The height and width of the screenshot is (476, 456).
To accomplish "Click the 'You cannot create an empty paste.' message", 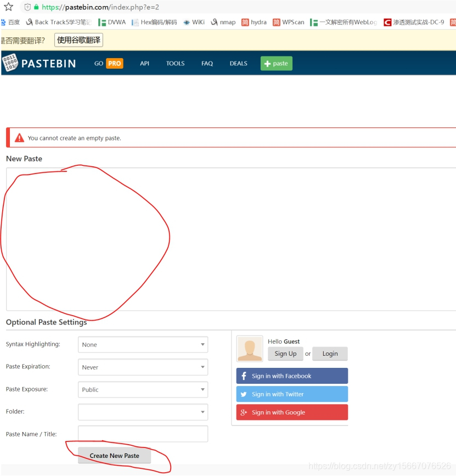I will pyautogui.click(x=74, y=138).
